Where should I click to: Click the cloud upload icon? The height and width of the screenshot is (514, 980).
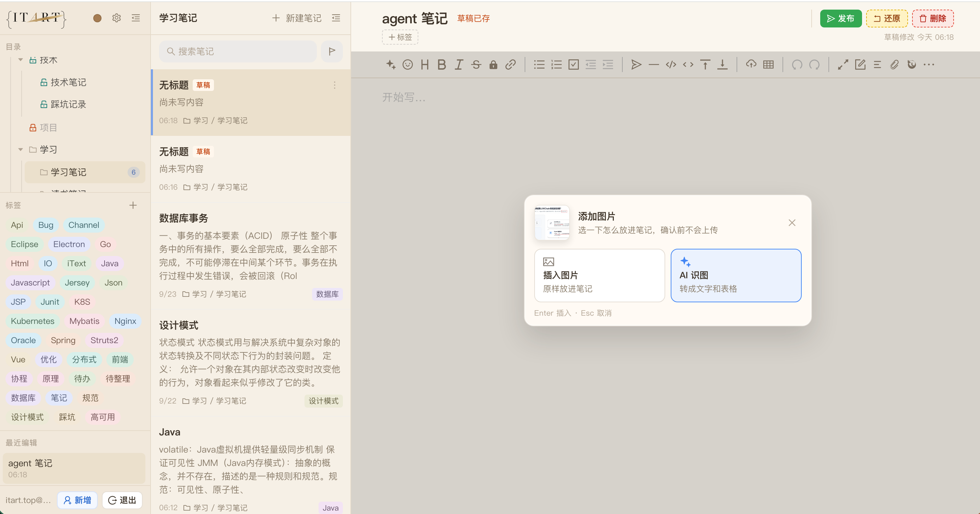(x=751, y=65)
